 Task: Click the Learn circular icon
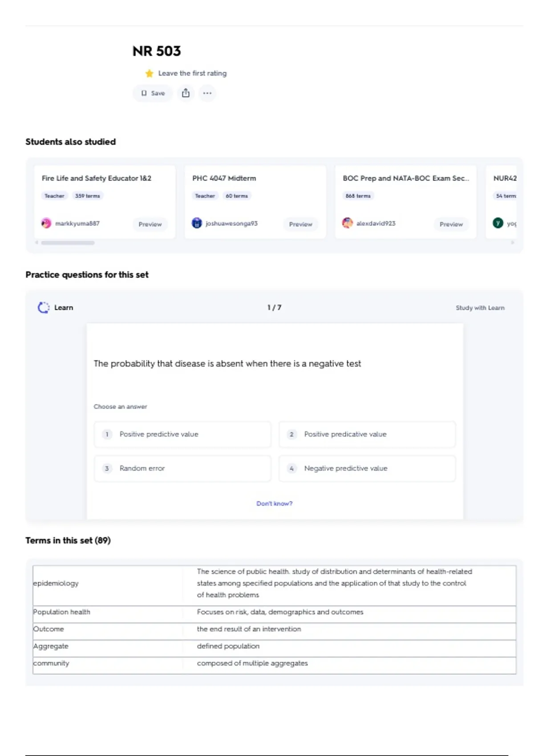(44, 308)
